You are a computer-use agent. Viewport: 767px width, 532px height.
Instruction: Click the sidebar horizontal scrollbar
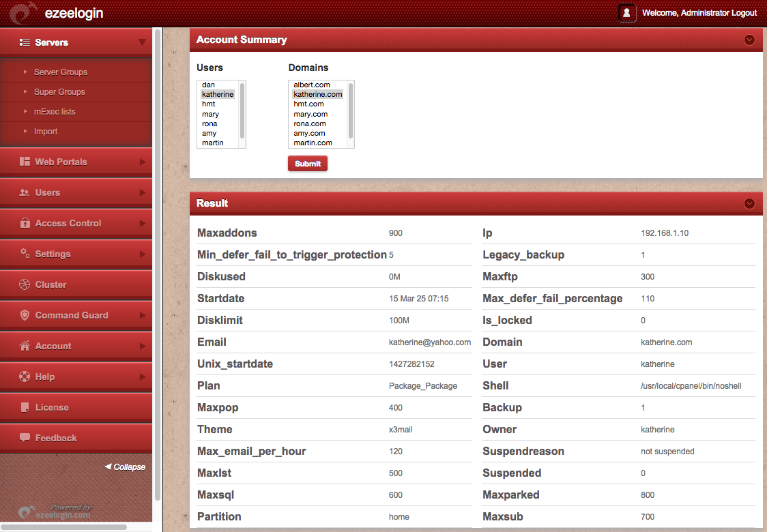(64, 527)
